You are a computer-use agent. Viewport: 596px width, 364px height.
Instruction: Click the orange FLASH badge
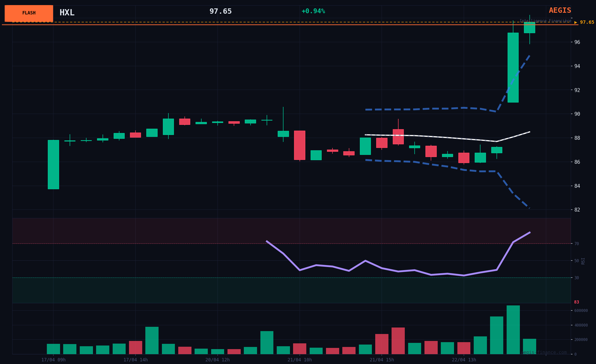pos(29,13)
